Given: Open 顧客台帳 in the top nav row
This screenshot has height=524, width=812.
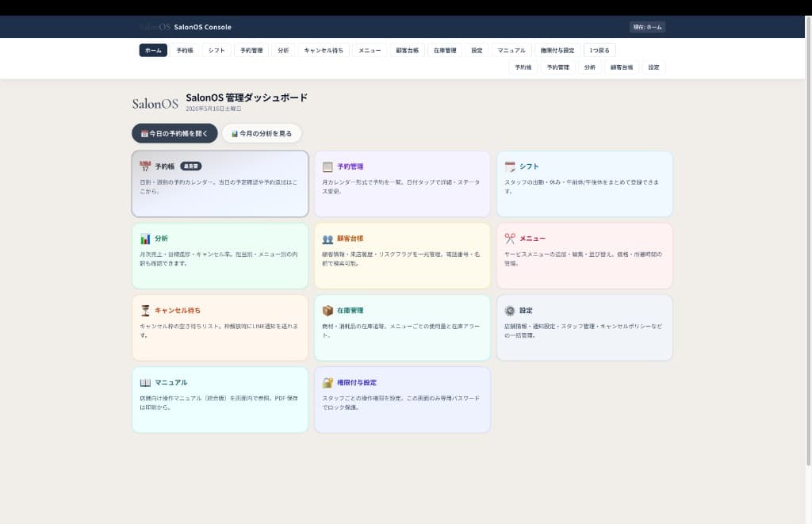Looking at the screenshot, I should (x=408, y=50).
